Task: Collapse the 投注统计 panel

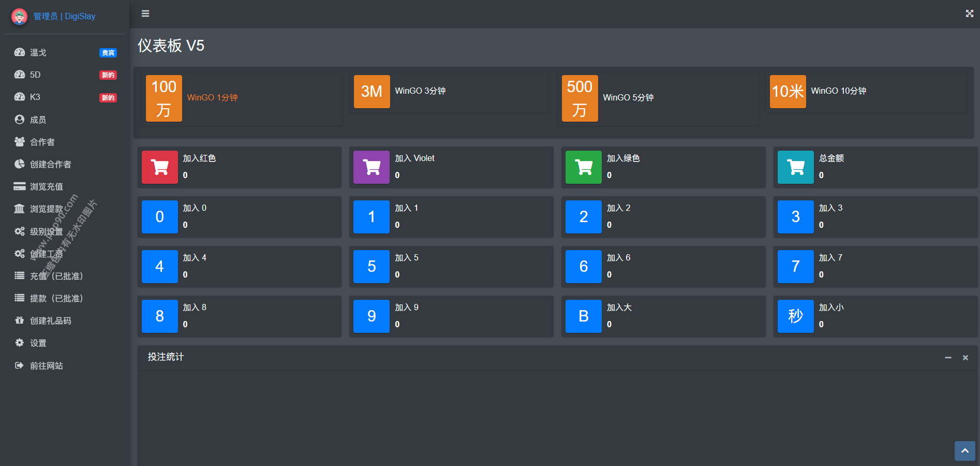Action: (x=948, y=358)
